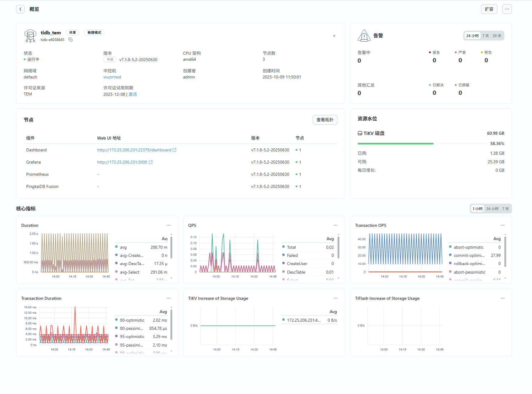Expand TiKV Increase of Storage Usage menu
This screenshot has height=394, width=532.
pos(335,298)
